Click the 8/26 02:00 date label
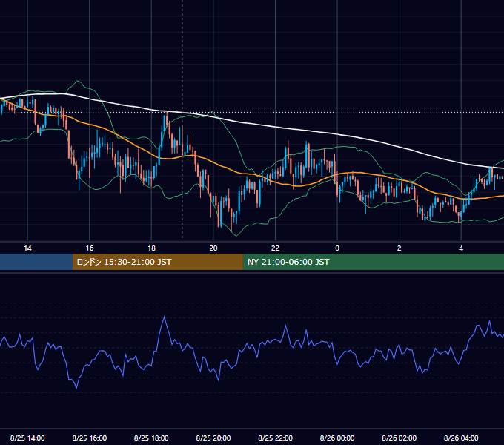This screenshot has width=504, height=445. pos(399,438)
